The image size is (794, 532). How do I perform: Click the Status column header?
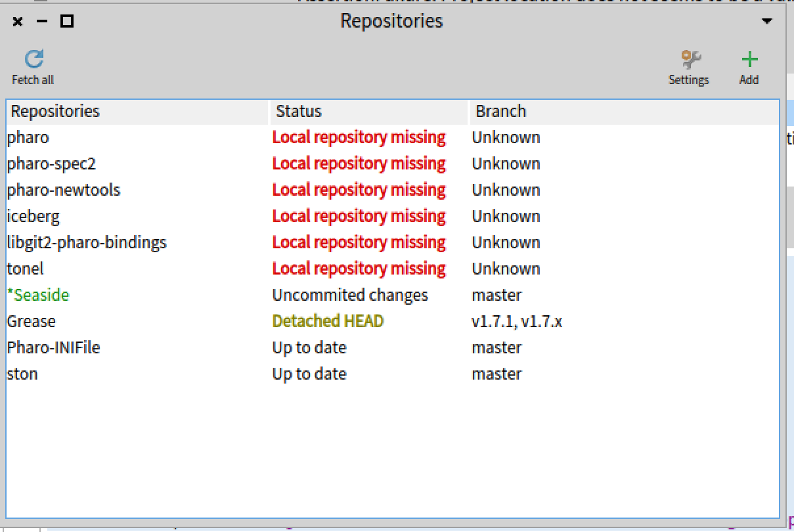point(299,112)
